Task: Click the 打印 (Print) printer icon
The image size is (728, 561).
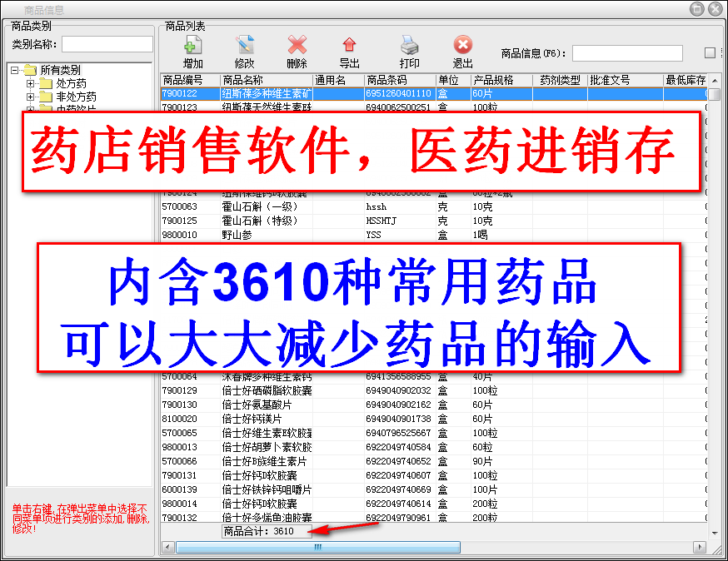Action: click(409, 45)
